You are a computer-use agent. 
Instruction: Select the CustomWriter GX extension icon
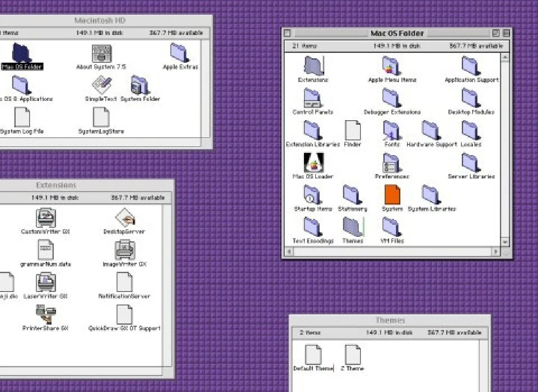(46, 218)
